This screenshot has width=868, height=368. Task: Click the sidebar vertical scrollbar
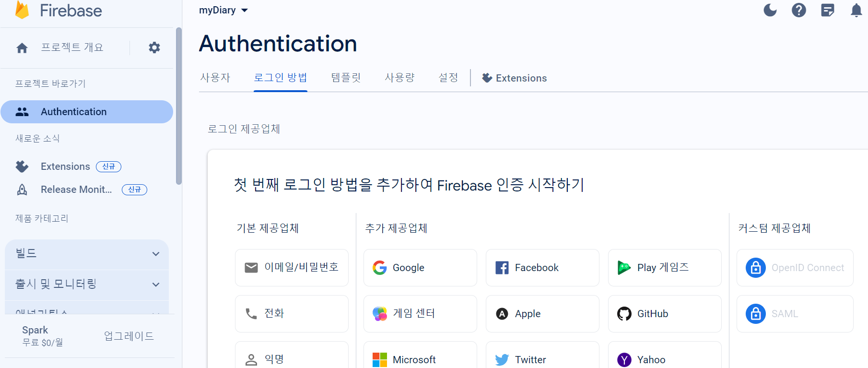click(x=179, y=106)
